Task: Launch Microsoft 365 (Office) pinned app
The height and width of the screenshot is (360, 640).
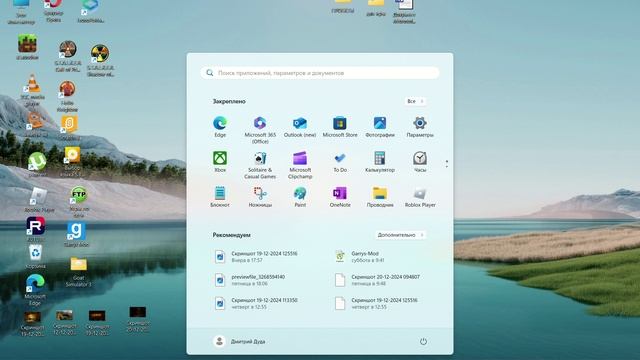Action: [260, 130]
